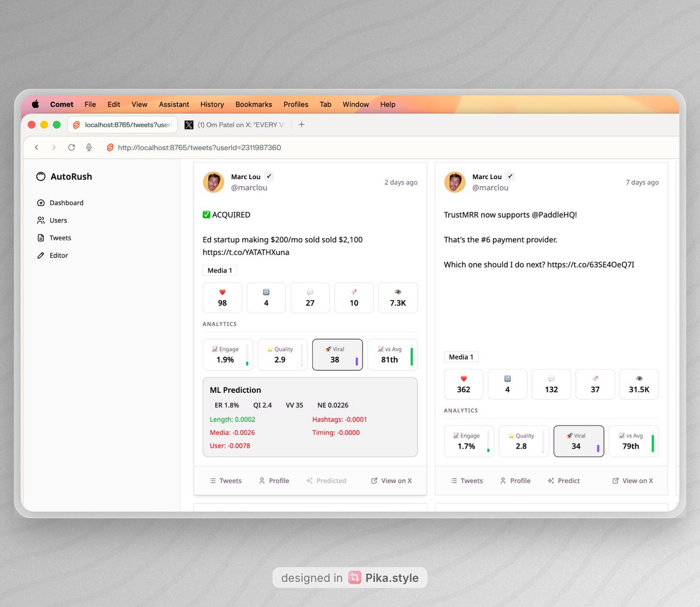Open the File menu
This screenshot has height=607, width=700.
[x=90, y=104]
